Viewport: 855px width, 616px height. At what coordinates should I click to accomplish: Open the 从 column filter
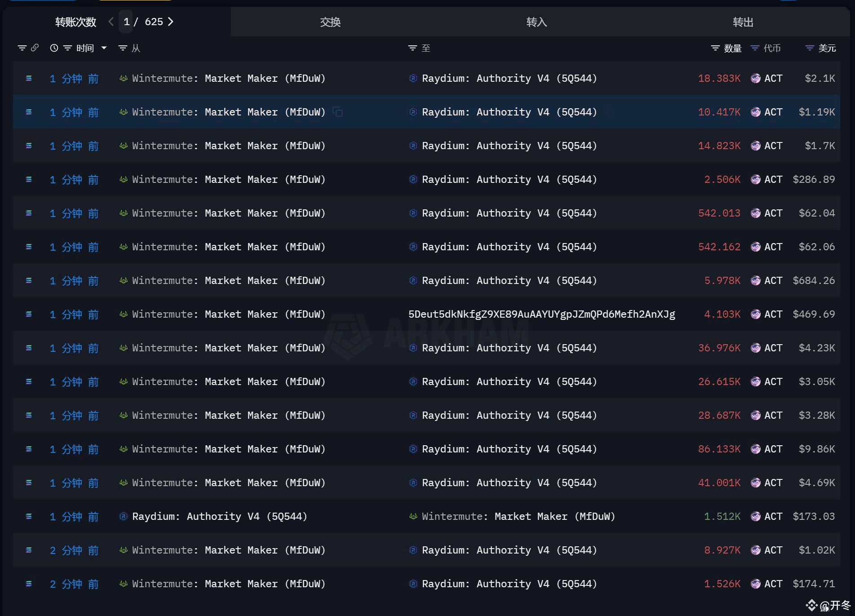point(123,48)
